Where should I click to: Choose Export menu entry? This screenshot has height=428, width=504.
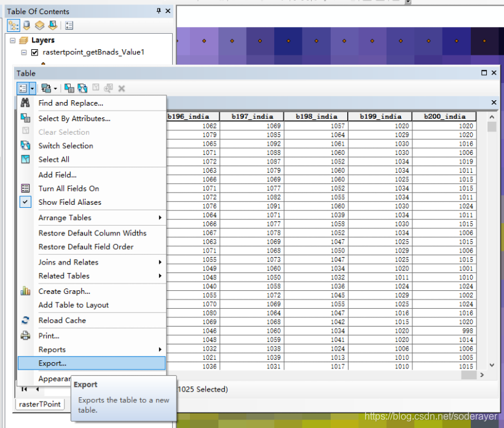tap(92, 363)
